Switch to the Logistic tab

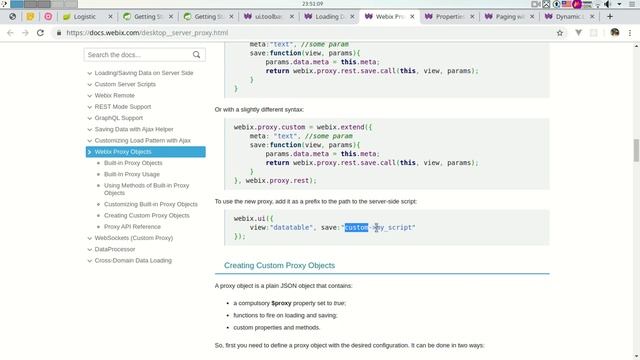point(84,17)
